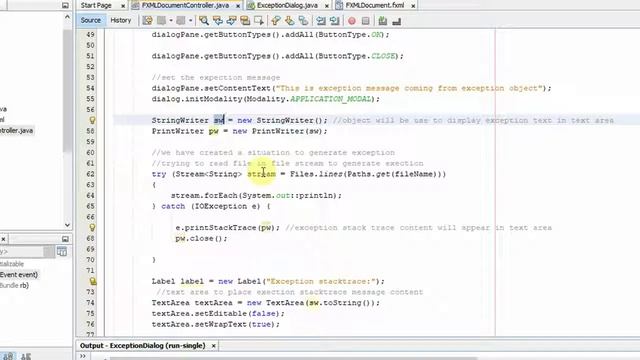
Task: Click Find Next Occurrence icon
Action: pyautogui.click(x=231, y=20)
